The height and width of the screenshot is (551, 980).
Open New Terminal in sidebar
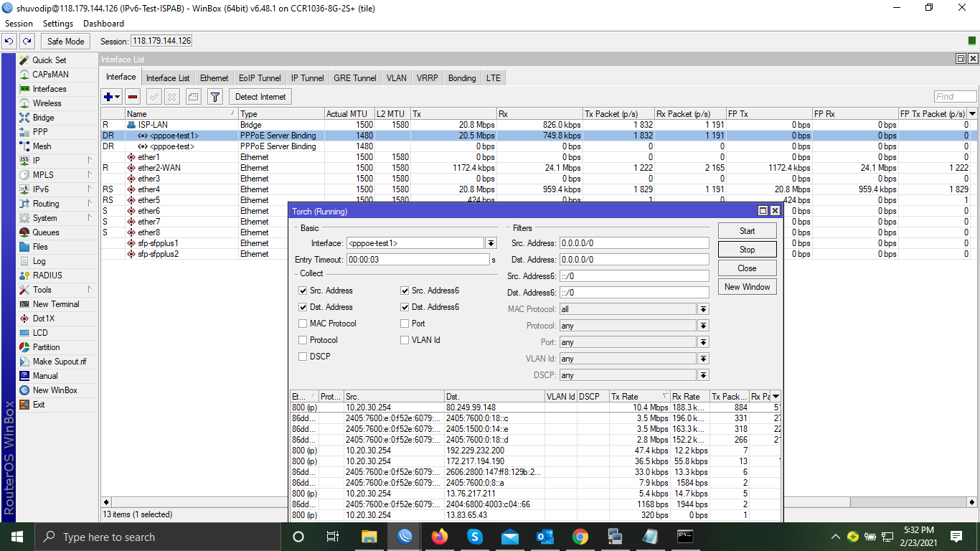[x=56, y=304]
